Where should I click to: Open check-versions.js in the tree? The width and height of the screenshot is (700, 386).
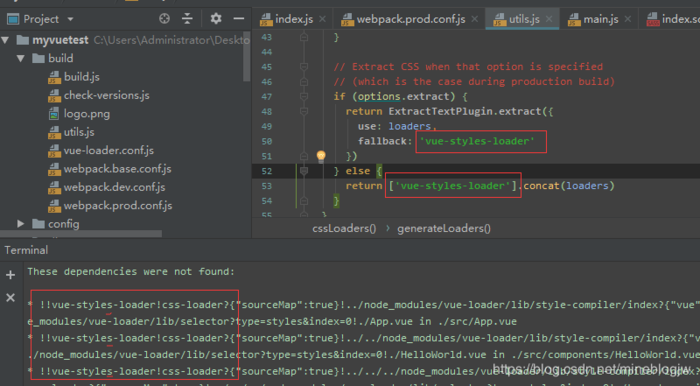click(x=106, y=95)
